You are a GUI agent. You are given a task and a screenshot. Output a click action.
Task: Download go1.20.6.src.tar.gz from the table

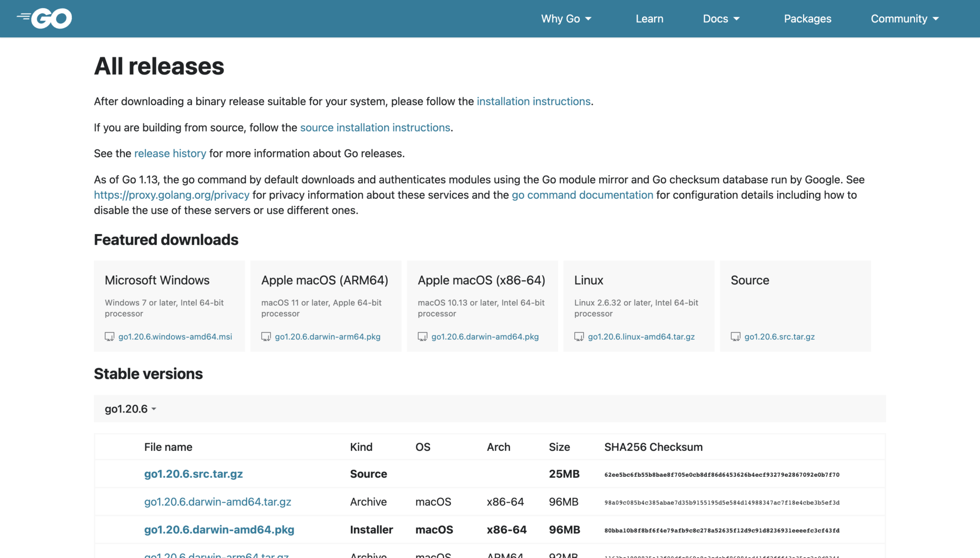point(193,474)
